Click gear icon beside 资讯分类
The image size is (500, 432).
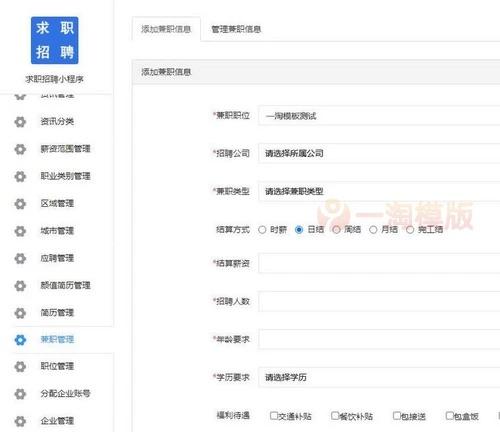point(20,122)
